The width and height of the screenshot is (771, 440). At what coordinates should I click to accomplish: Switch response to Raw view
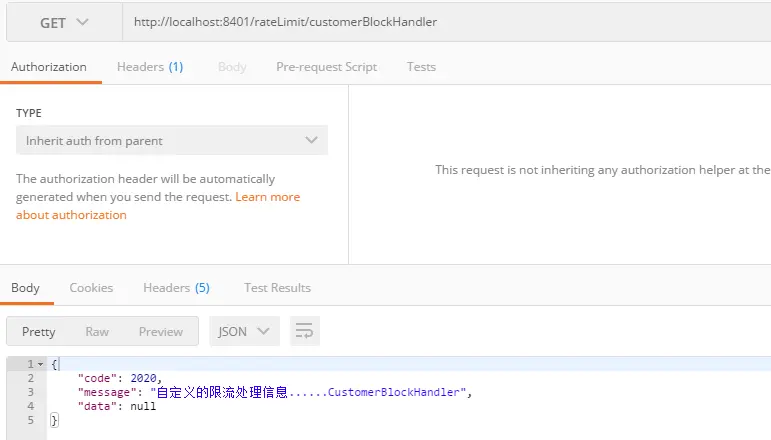[97, 332]
